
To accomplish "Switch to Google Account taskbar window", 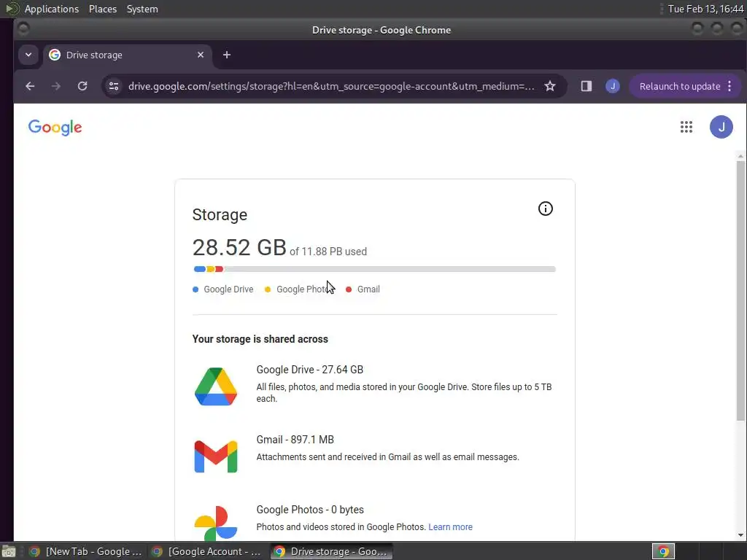I will pyautogui.click(x=206, y=551).
